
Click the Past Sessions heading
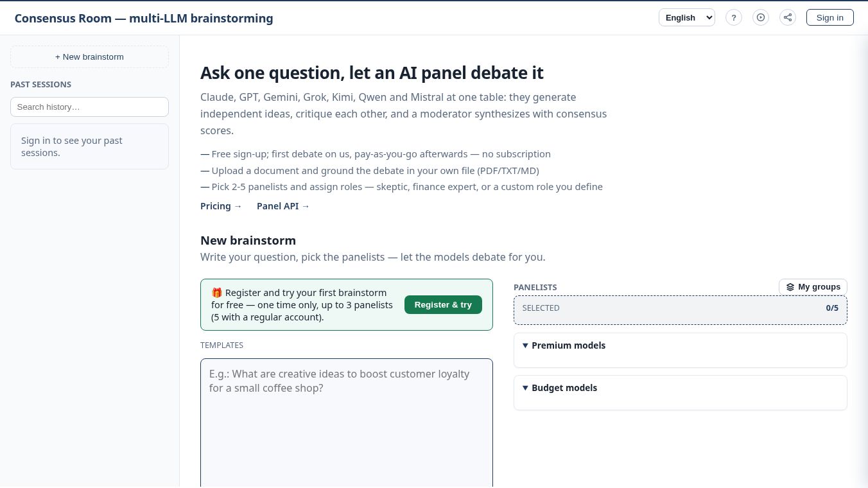41,85
